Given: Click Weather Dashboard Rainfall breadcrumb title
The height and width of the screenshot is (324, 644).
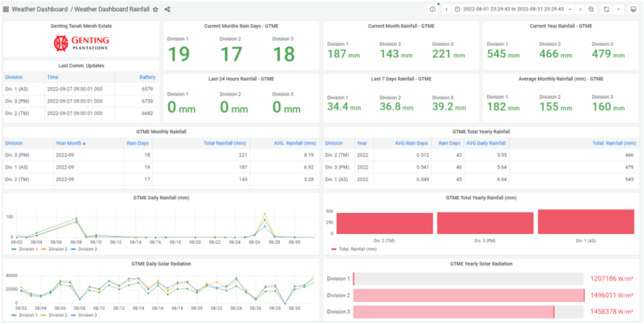Looking at the screenshot, I should pyautogui.click(x=111, y=9).
